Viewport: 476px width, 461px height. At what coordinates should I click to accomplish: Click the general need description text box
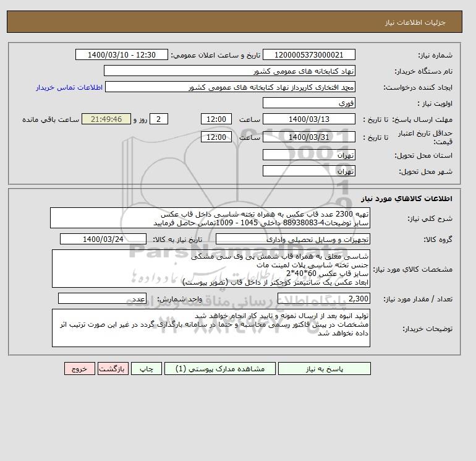tap(210, 218)
